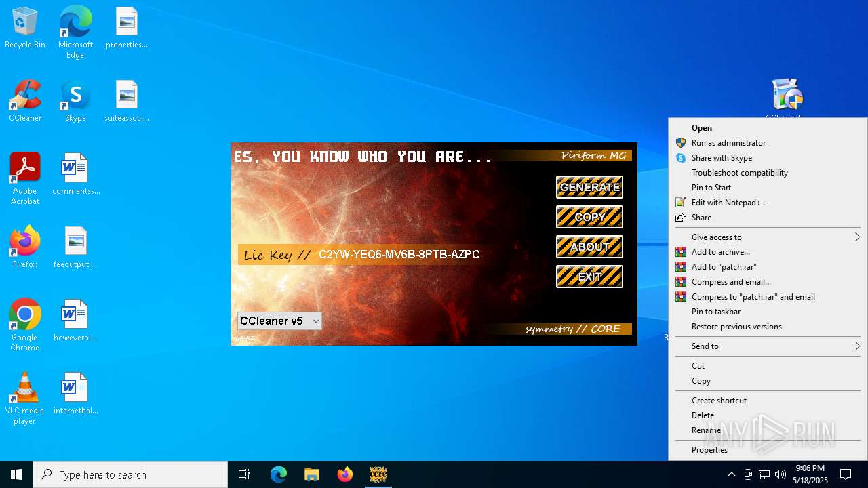
Task: Select the Skype desktop shortcut
Action: 75,102
